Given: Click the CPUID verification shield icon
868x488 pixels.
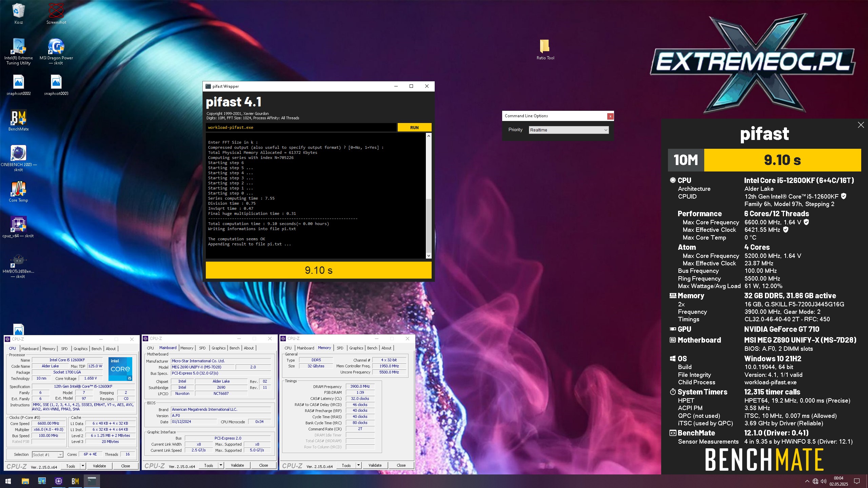Looking at the screenshot, I should [844, 196].
